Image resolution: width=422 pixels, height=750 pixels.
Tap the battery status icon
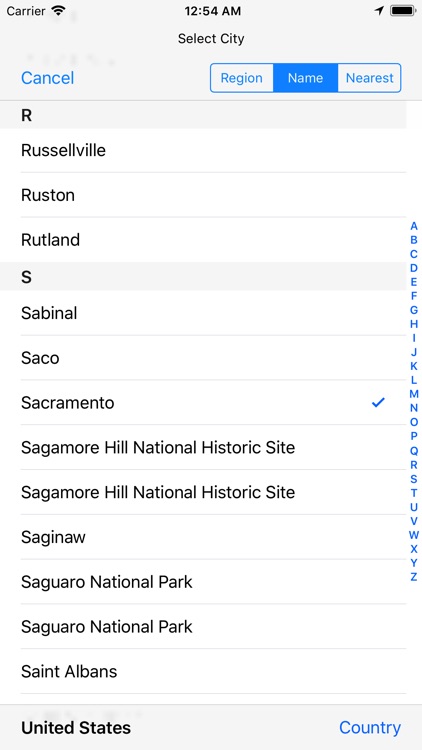(x=402, y=11)
